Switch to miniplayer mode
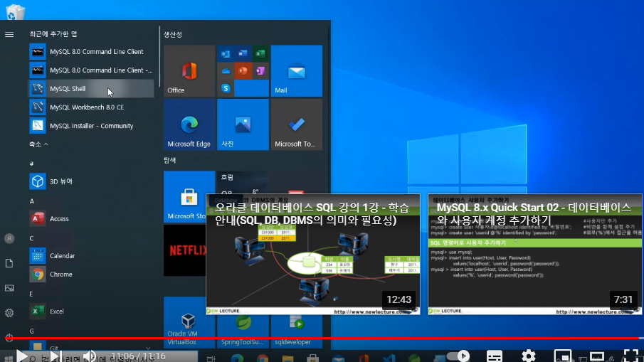Image resolution: width=644 pixels, height=362 pixels. 562,356
